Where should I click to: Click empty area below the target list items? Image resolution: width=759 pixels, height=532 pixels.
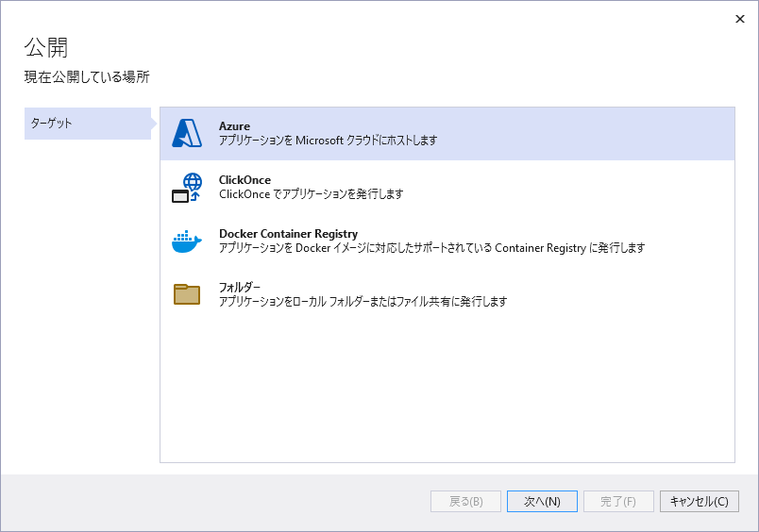click(x=447, y=396)
